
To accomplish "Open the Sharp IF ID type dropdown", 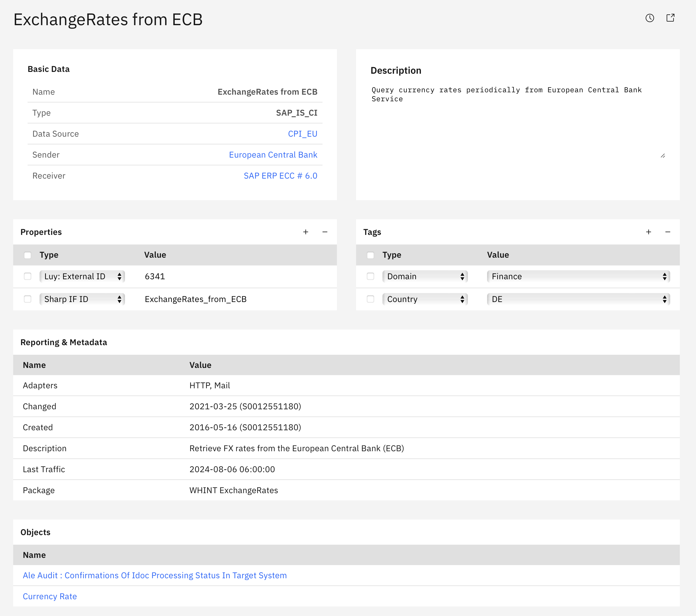I will tap(82, 299).
